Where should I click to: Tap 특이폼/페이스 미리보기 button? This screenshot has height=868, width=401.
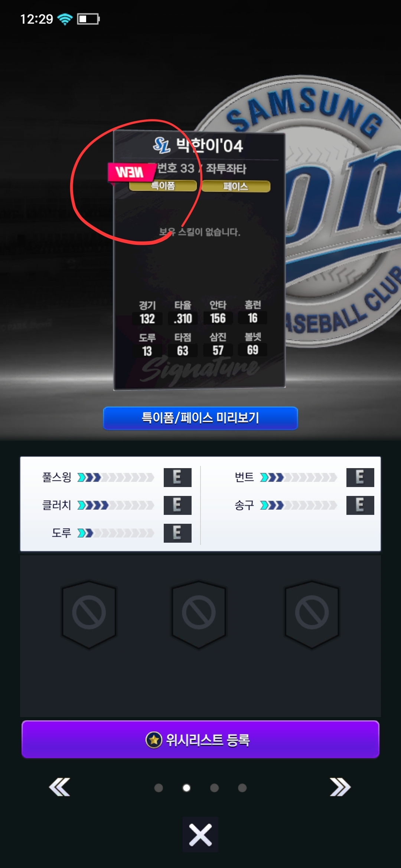(200, 418)
